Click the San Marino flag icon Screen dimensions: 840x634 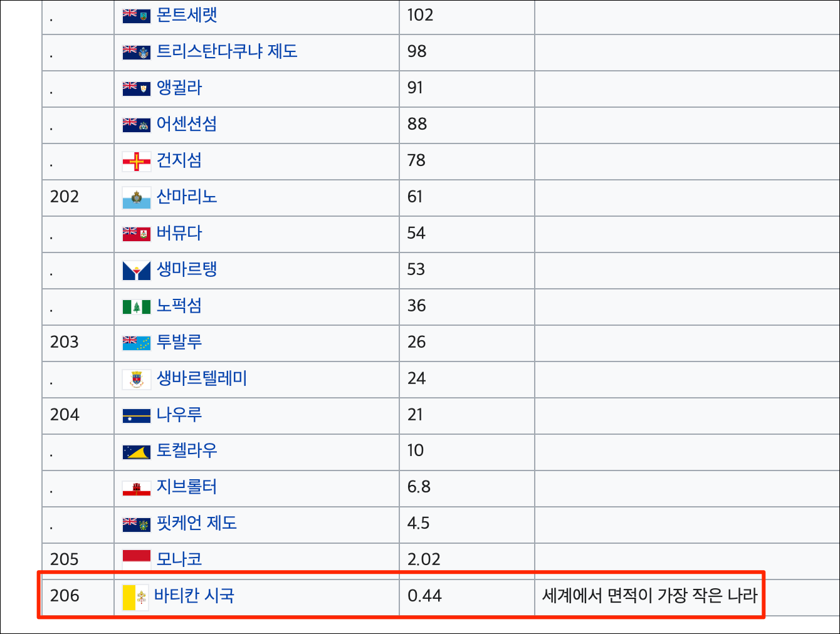(137, 198)
